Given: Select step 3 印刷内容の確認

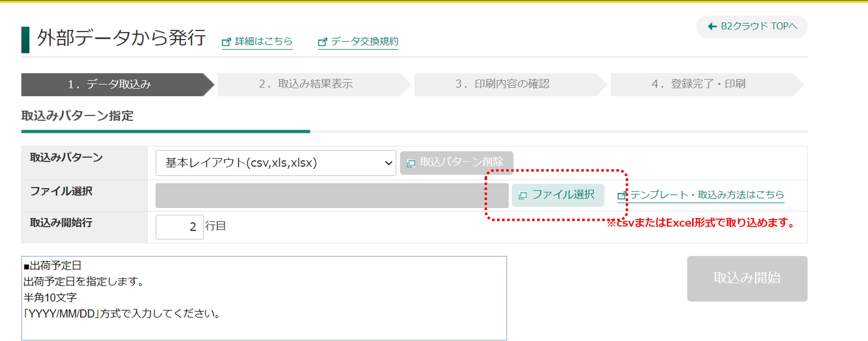Looking at the screenshot, I should pos(503,84).
